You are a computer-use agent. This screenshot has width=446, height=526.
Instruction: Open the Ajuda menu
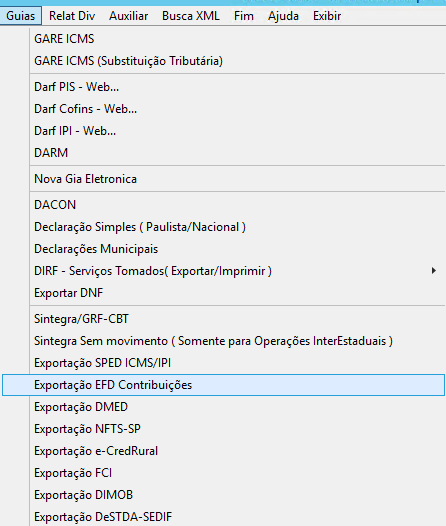(283, 16)
